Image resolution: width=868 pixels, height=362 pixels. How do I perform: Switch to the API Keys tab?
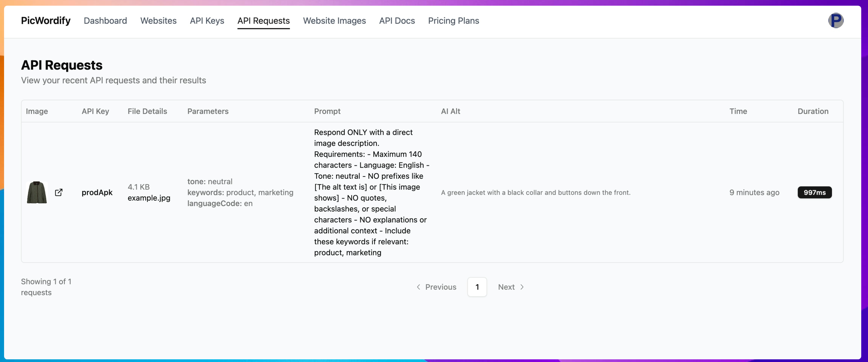click(207, 21)
